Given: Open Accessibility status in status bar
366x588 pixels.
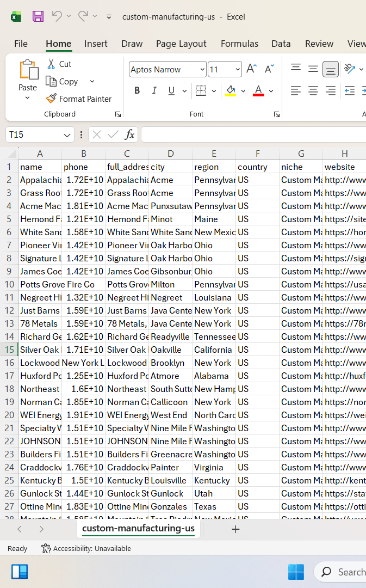Looking at the screenshot, I should coord(86,549).
